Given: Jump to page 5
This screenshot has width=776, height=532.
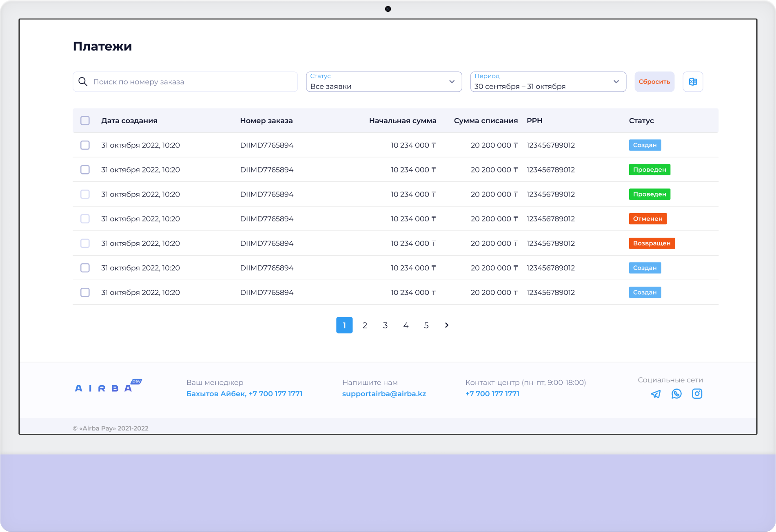Looking at the screenshot, I should (426, 325).
